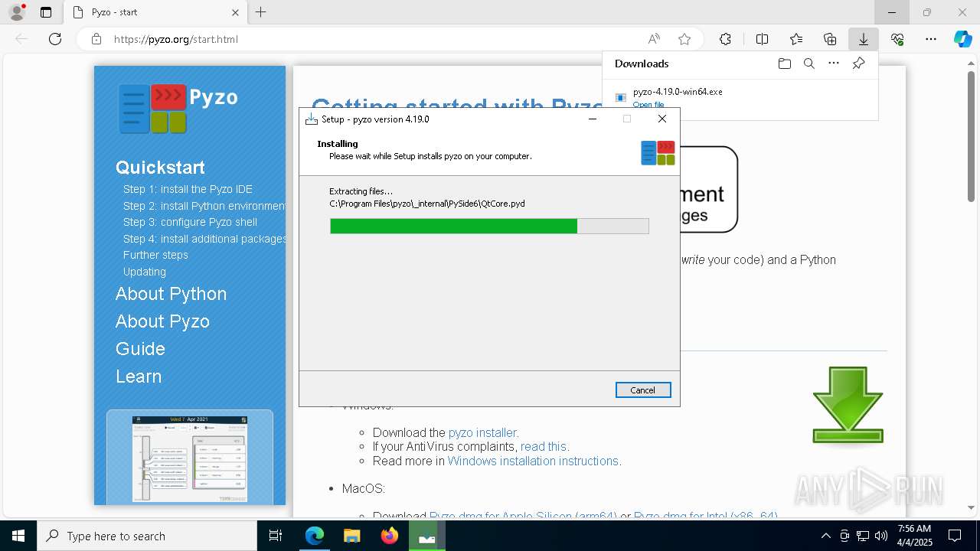Open File Explorer from taskbar

coord(352,536)
